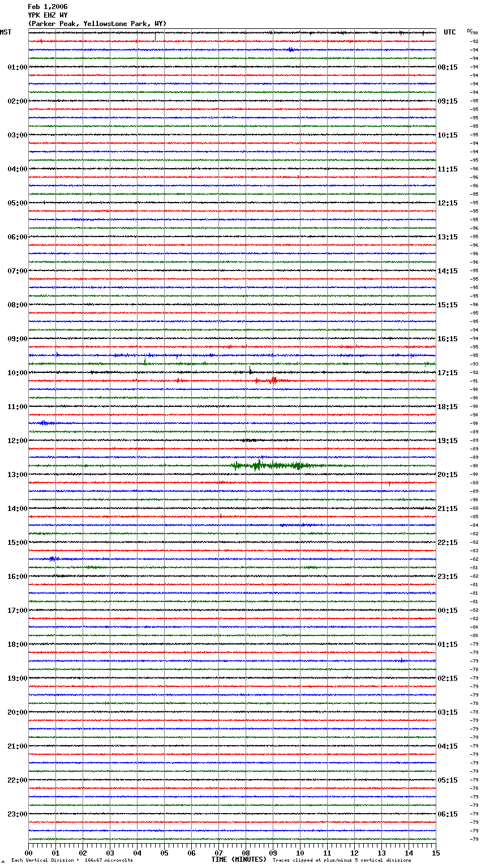
Task: Select the '09:15' UTC time label
Action: pos(448,101)
